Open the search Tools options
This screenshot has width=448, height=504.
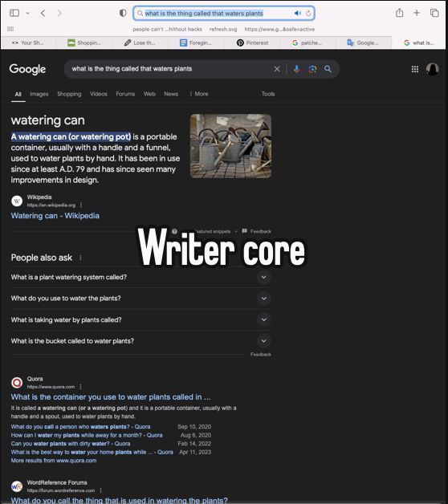pos(268,94)
